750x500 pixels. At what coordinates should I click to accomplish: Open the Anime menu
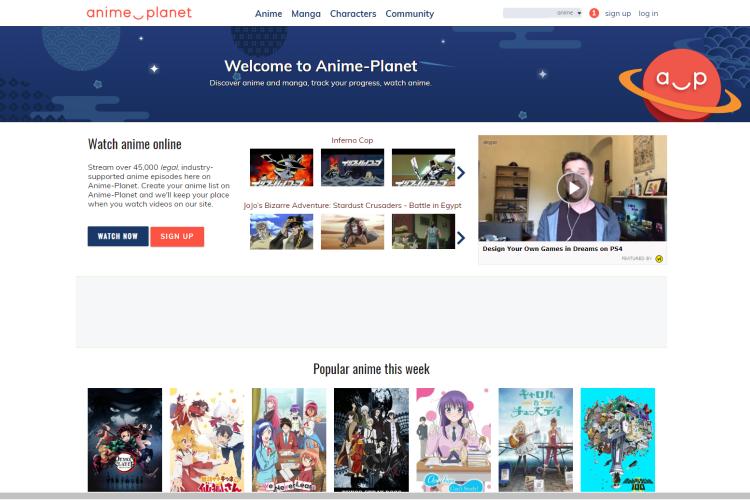[268, 14]
